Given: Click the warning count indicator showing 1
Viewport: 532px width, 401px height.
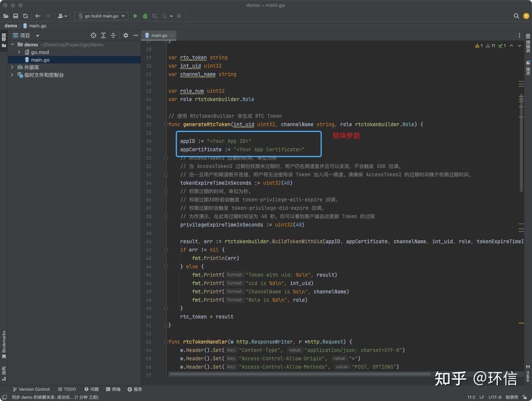Looking at the screenshot, I should [x=479, y=46].
